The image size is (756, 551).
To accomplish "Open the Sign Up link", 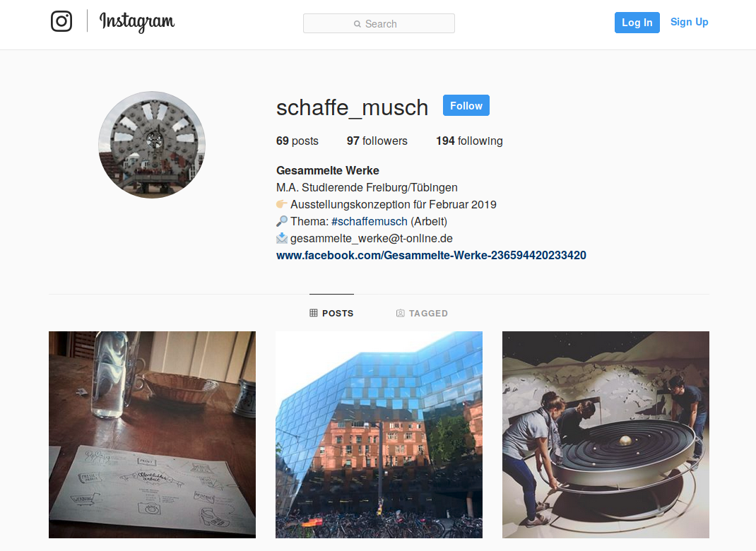I will point(689,22).
